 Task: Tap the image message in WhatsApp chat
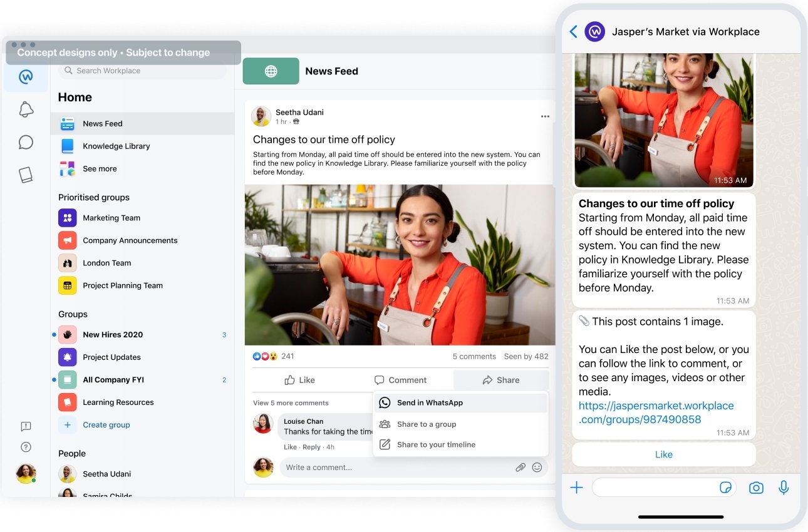(664, 120)
